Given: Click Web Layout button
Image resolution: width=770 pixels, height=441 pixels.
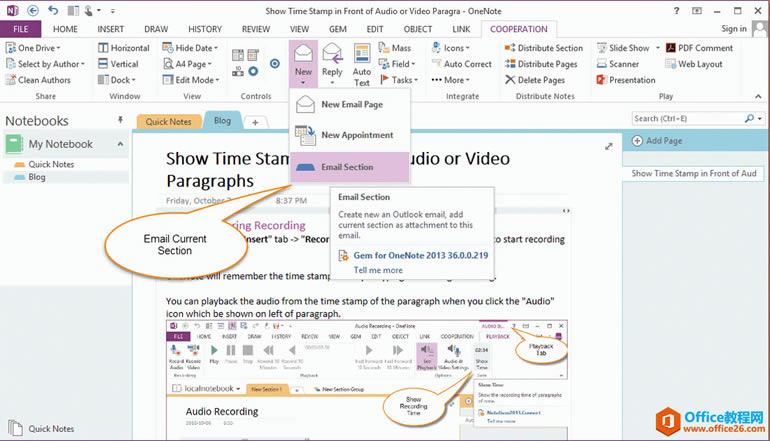Looking at the screenshot, I should [x=694, y=64].
